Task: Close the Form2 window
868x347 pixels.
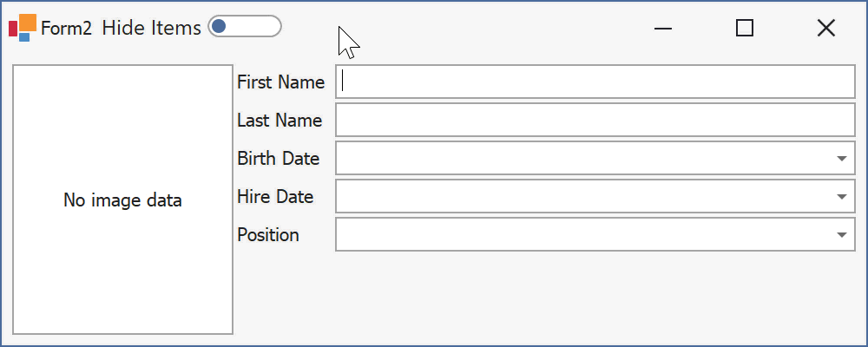Action: (826, 28)
